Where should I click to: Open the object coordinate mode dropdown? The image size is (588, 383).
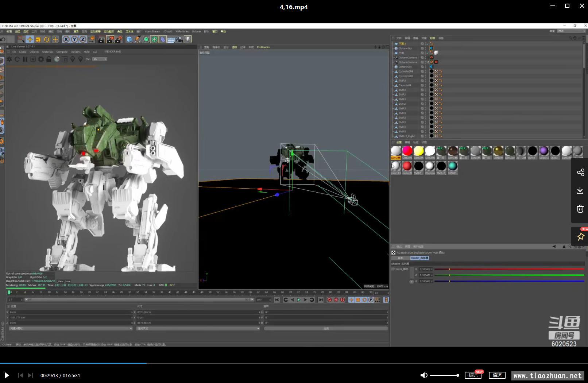70,329
